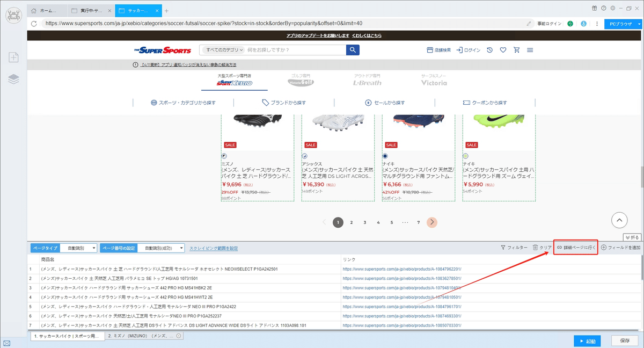The image size is (644, 348).
Task: Close the ミズノ (MIZUNO) bottom tab
Action: point(179,336)
